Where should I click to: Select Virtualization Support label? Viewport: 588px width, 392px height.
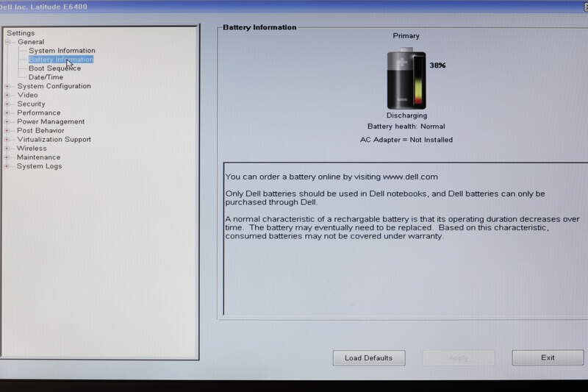54,140
